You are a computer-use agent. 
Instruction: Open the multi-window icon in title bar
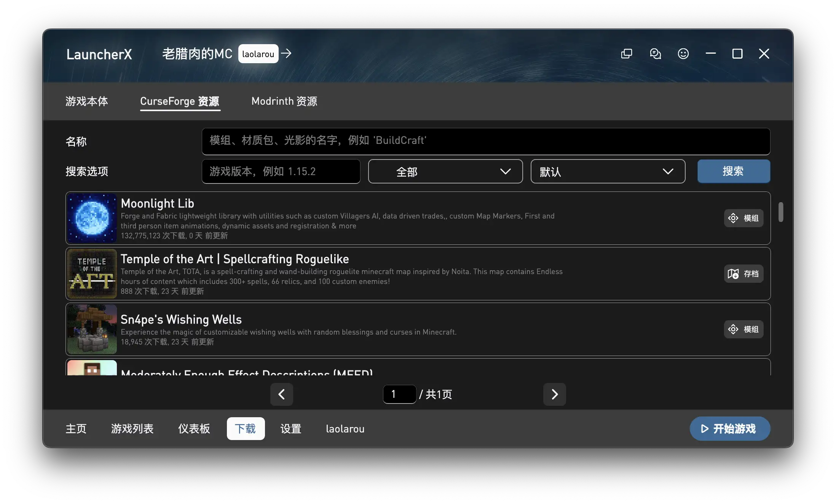pos(626,54)
